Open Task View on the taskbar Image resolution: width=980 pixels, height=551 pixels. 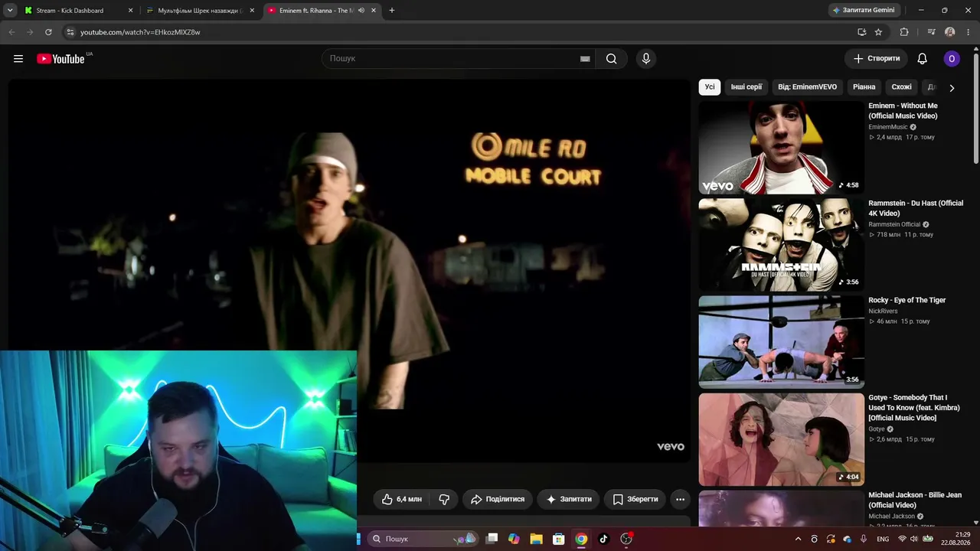(492, 539)
